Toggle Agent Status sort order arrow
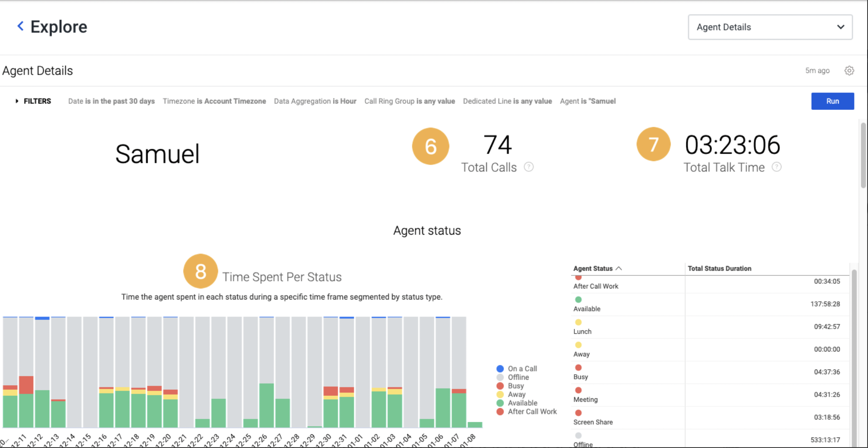This screenshot has height=448, width=868. 619,268
